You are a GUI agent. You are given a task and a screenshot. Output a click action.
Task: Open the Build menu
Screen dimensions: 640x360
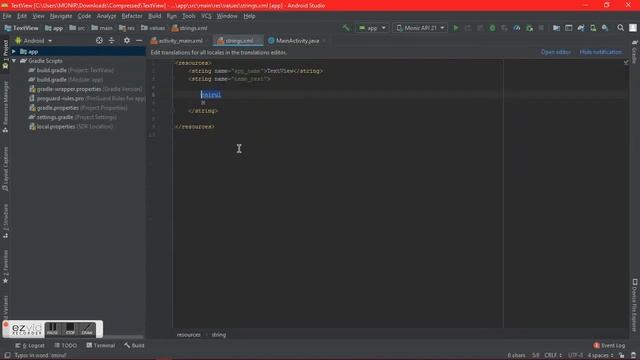coord(154,16)
